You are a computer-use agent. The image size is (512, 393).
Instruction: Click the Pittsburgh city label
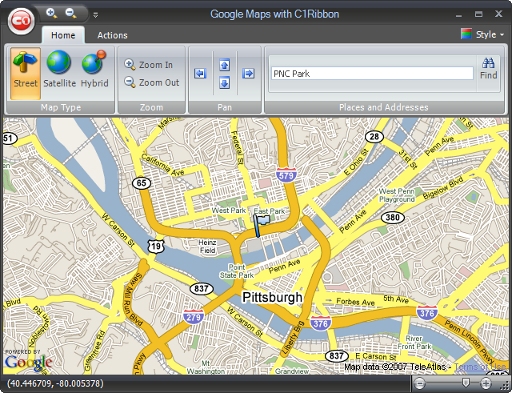point(272,297)
